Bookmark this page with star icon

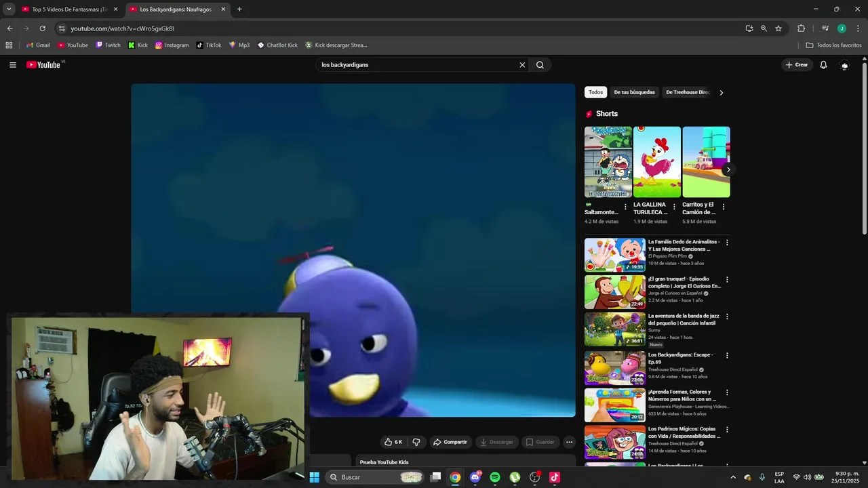click(x=778, y=28)
